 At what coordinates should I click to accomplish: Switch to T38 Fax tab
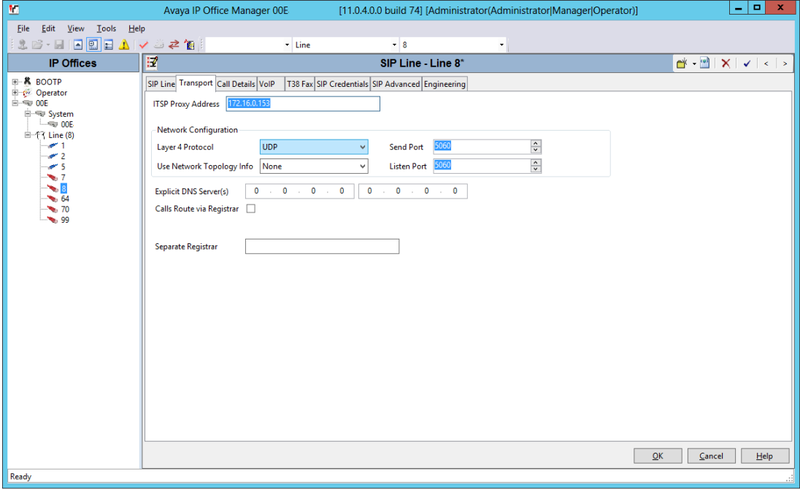coord(299,84)
